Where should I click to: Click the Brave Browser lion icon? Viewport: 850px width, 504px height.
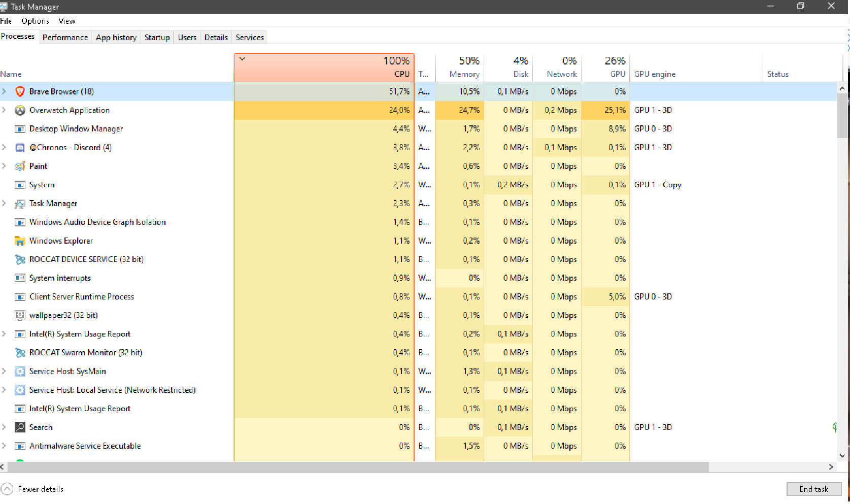point(20,91)
